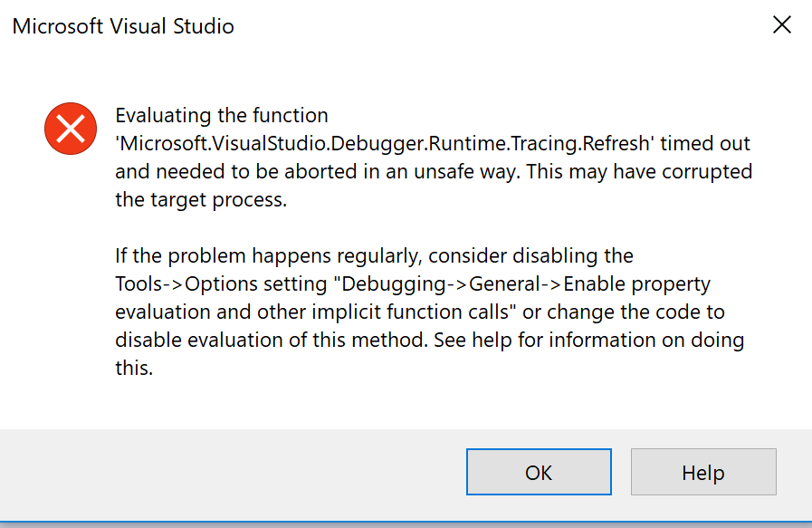Click the phrase 'This may have corrupted'

click(x=639, y=171)
